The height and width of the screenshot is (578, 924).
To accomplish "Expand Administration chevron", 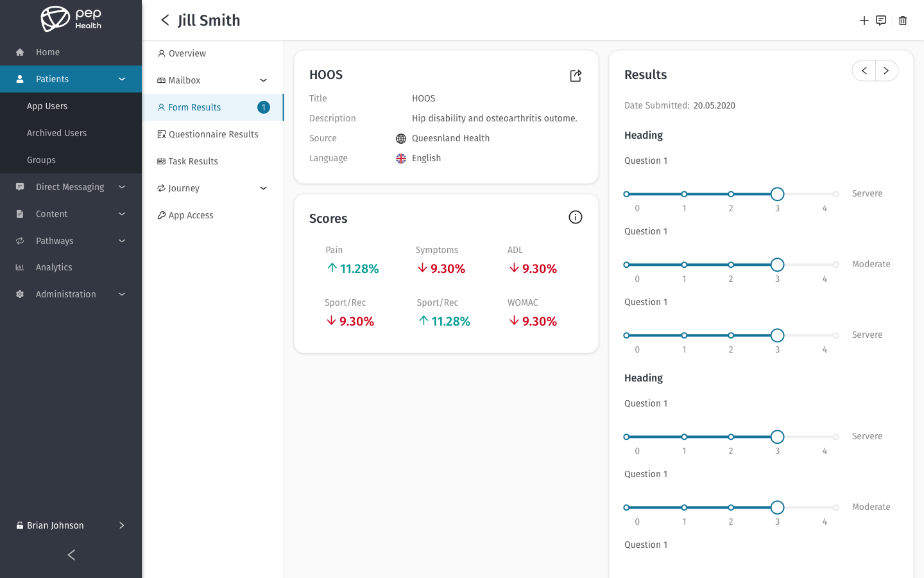I will click(122, 294).
